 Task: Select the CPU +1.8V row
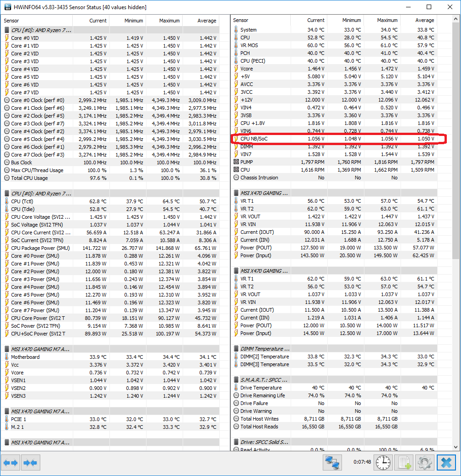[x=334, y=123]
